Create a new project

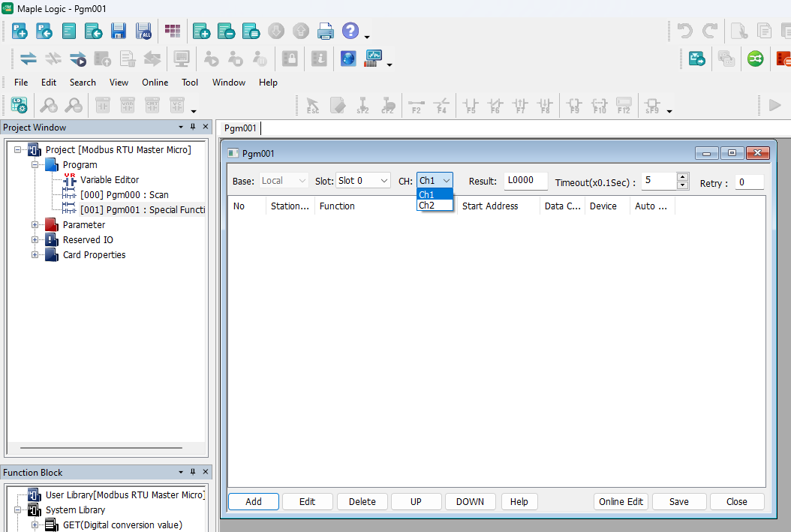tap(20, 31)
